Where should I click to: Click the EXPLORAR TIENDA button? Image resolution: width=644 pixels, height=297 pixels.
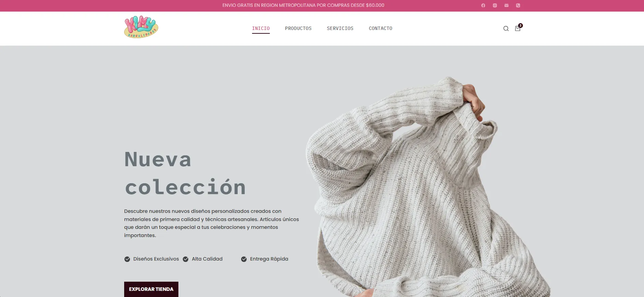(151, 289)
